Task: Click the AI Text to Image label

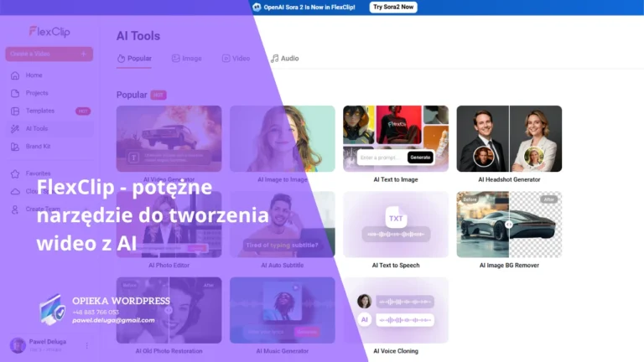Action: pos(396,180)
